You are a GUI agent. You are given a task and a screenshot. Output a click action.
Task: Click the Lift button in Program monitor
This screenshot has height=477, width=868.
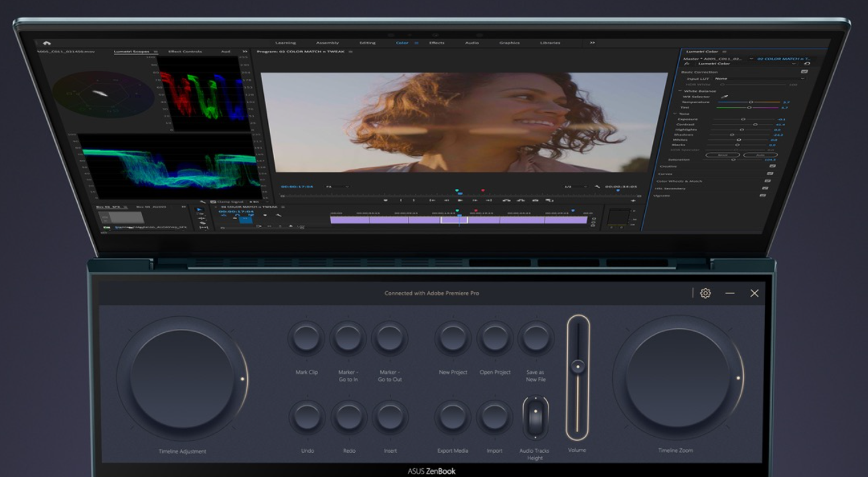(x=506, y=200)
